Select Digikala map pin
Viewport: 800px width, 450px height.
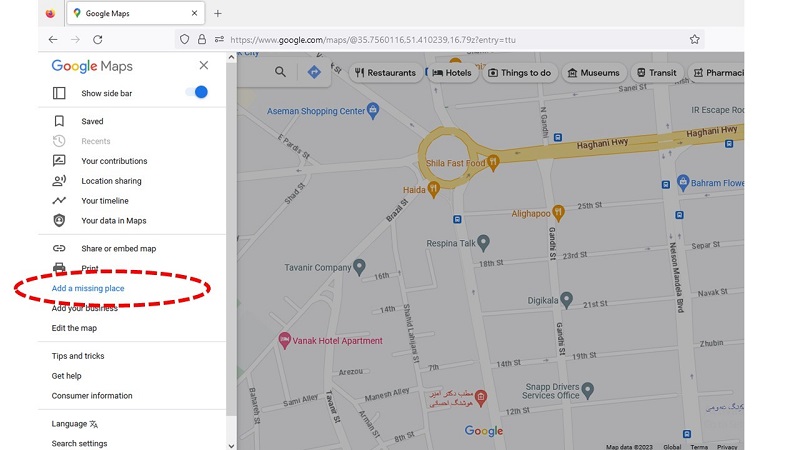point(566,300)
